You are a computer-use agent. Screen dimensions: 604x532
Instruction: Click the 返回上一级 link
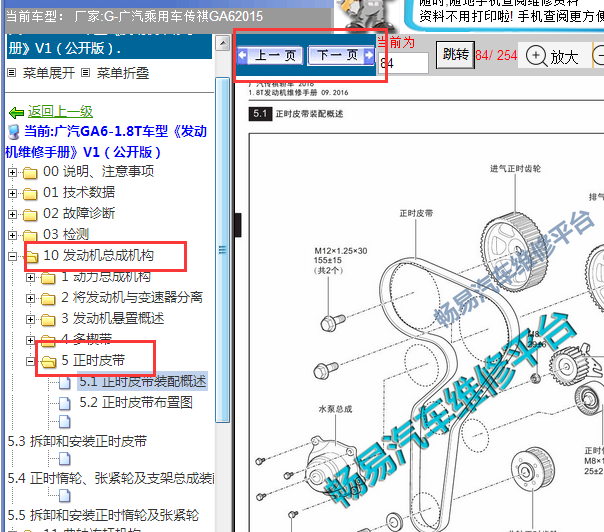[60, 112]
